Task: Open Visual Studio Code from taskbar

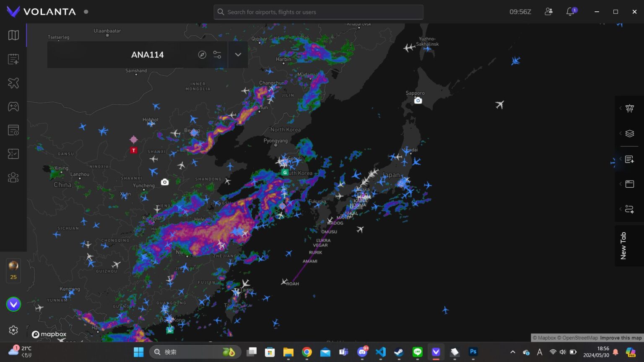Action: click(x=381, y=352)
